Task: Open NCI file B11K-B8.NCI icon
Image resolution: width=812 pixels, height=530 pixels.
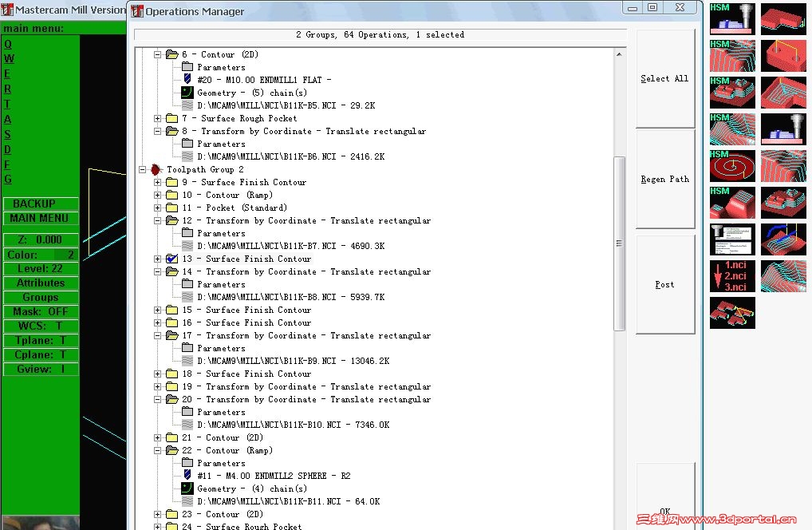Action: pyautogui.click(x=187, y=297)
